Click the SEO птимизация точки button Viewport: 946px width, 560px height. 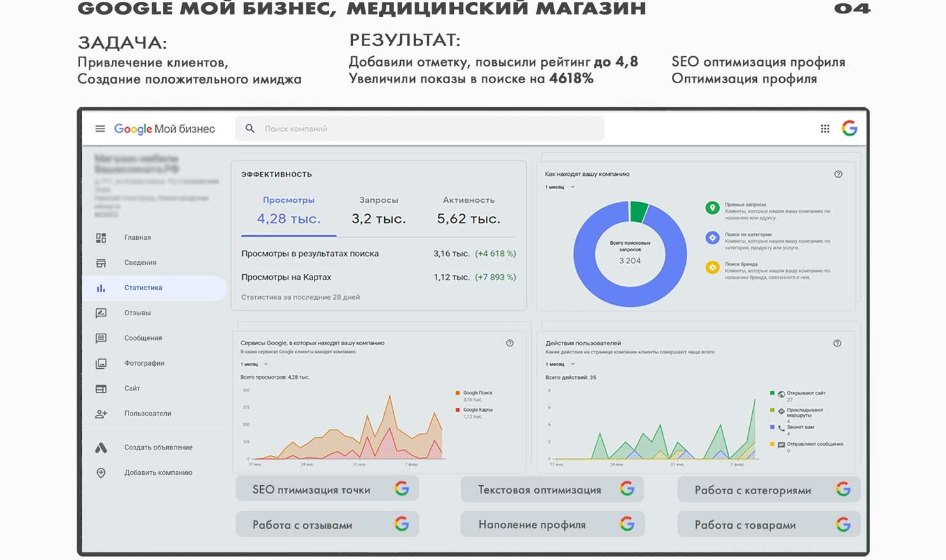pos(327,489)
